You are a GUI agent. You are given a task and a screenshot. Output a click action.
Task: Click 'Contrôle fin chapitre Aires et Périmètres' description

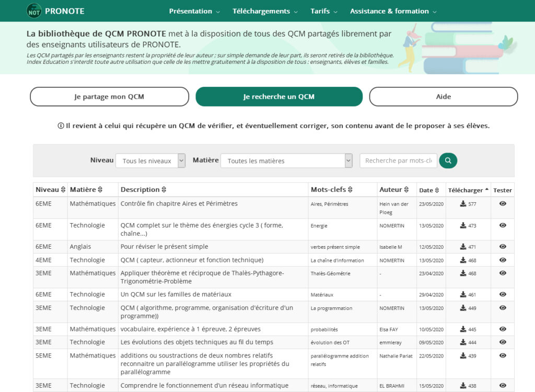tap(179, 203)
